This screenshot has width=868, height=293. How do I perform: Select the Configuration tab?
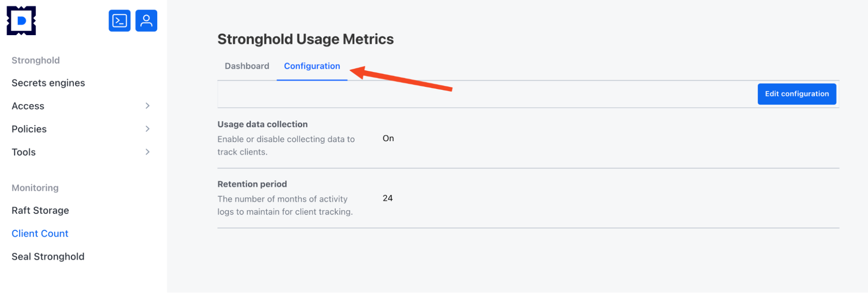pos(312,66)
